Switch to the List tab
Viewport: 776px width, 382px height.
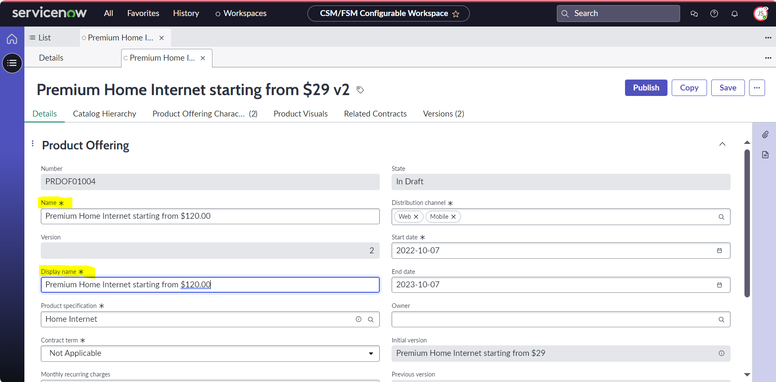40,38
